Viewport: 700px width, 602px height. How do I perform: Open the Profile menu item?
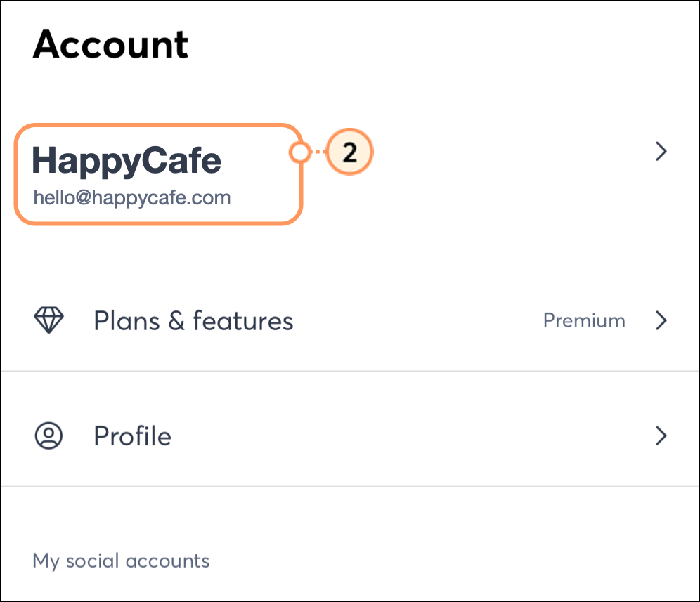tap(132, 436)
